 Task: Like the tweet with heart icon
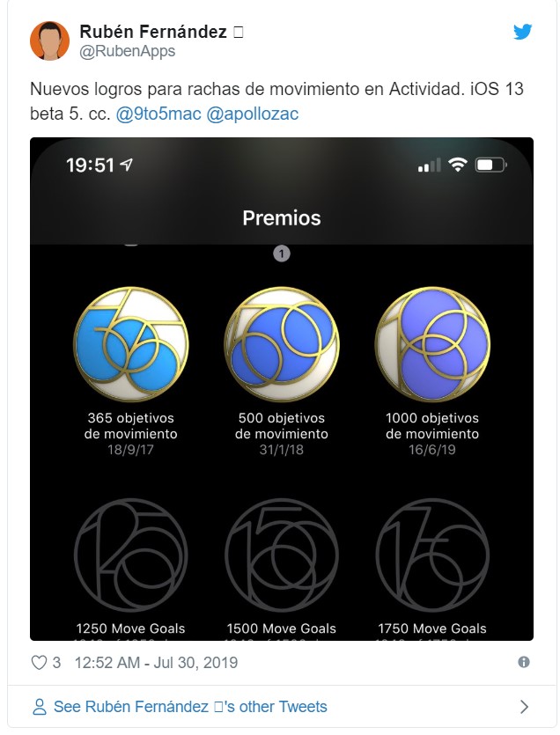pos(39,662)
